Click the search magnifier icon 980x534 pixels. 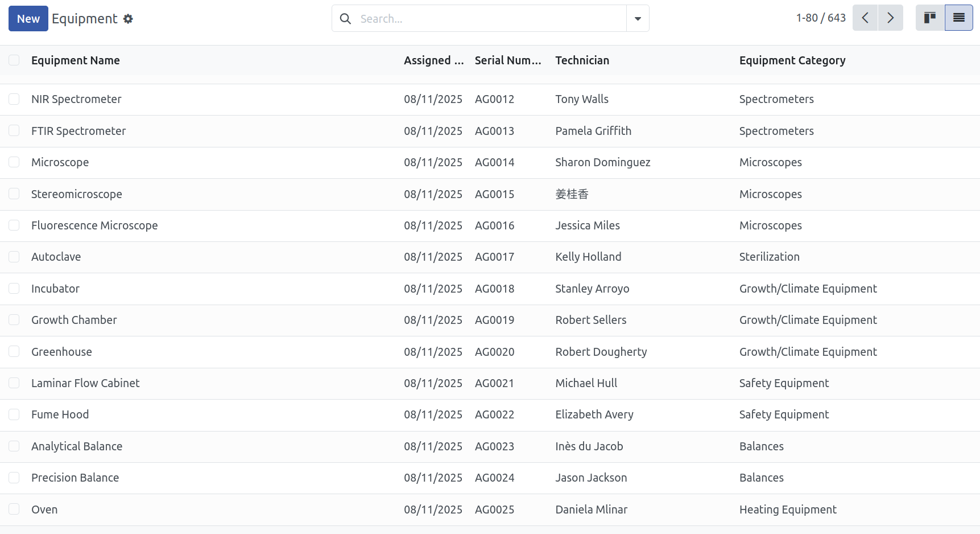[345, 19]
